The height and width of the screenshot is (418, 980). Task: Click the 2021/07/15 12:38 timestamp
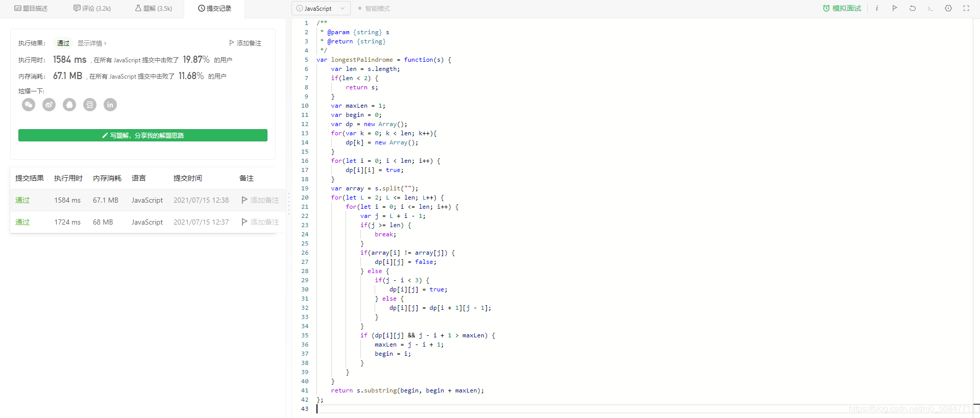pos(201,200)
